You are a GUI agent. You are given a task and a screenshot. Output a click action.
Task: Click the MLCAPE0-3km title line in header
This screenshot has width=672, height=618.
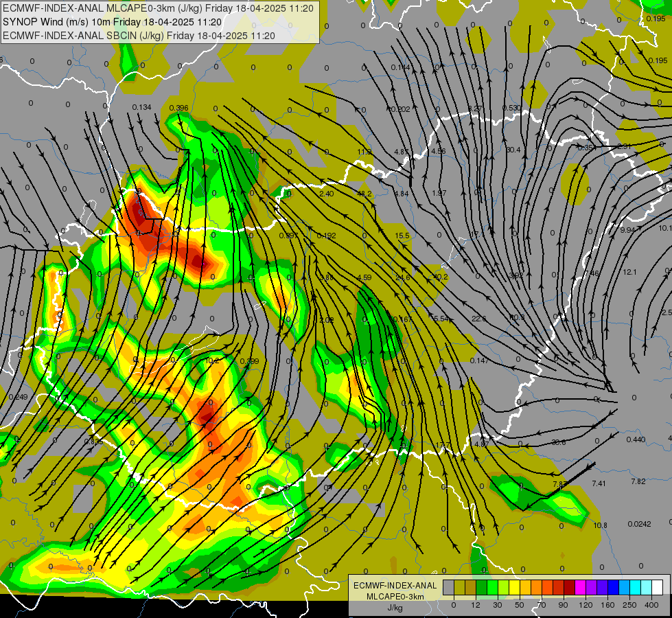[158, 8]
